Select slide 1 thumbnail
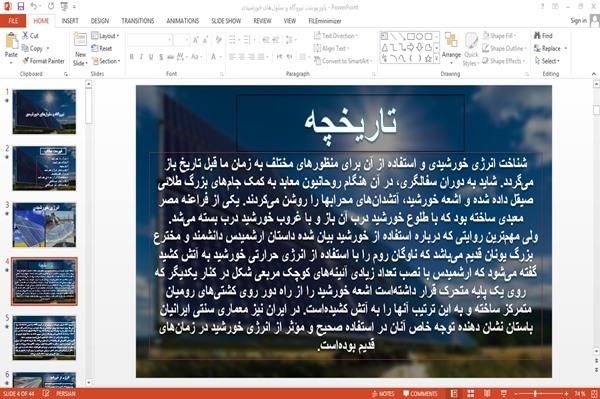The width and height of the screenshot is (600, 399). click(x=44, y=112)
